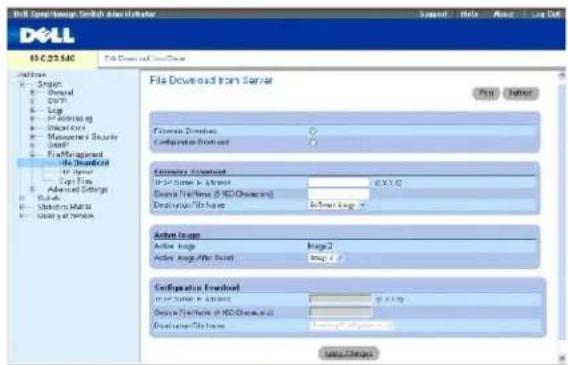Select the Home tree root
Screen dimensions: 568x365
tap(32, 75)
